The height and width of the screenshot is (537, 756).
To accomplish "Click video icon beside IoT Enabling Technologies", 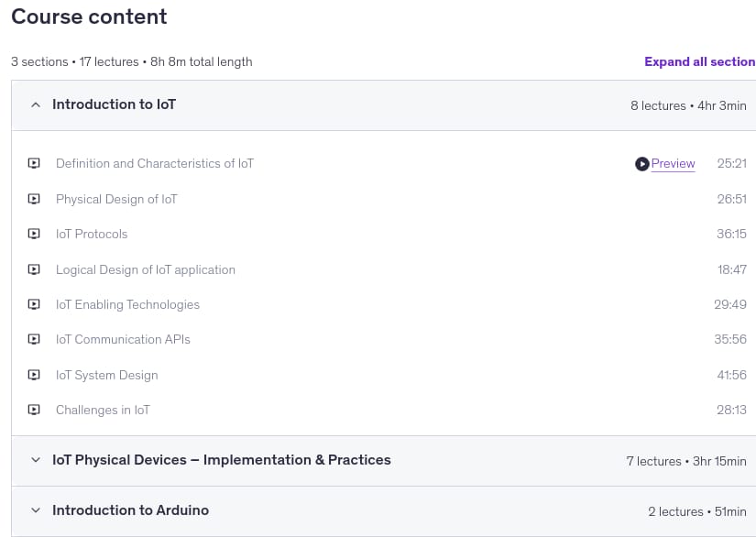I will tap(34, 304).
